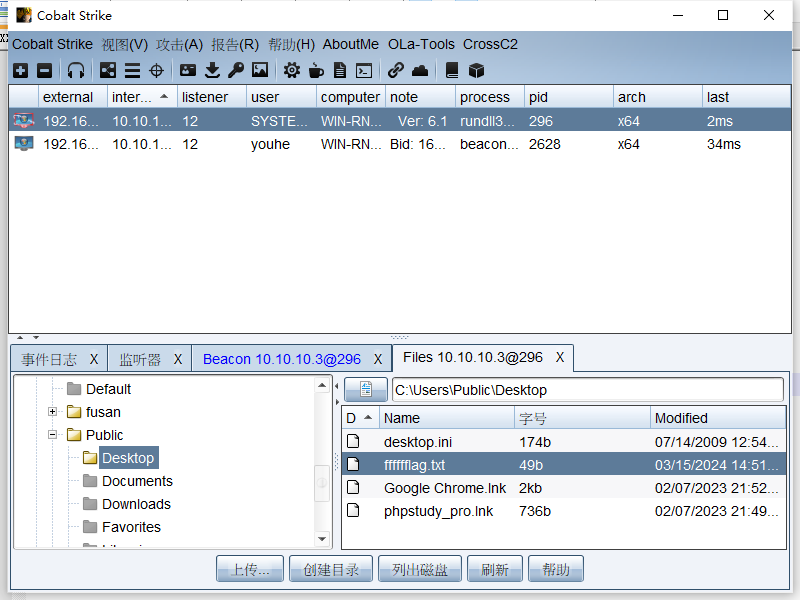The image size is (800, 600).
Task: Select the Favorites folder in tree
Action: click(x=131, y=527)
